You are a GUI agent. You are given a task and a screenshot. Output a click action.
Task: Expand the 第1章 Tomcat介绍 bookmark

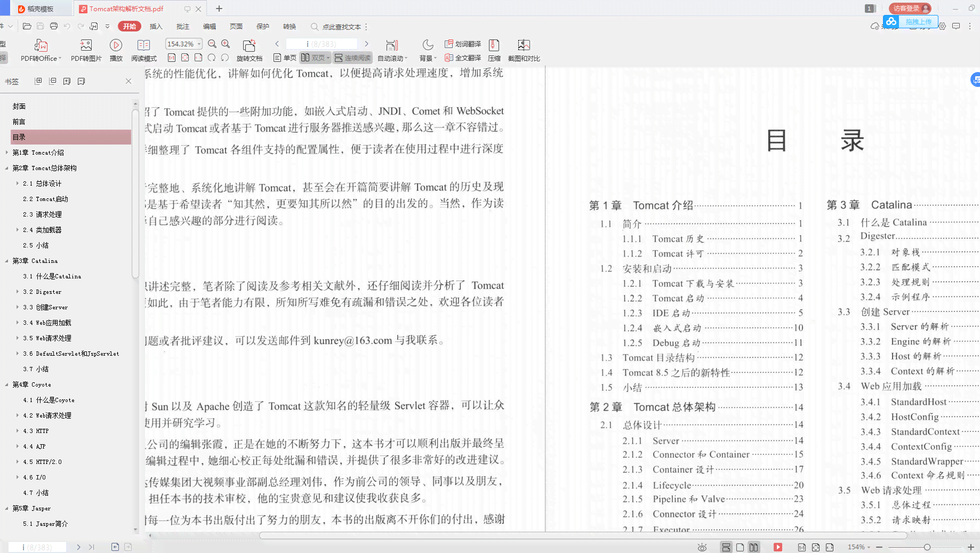pyautogui.click(x=6, y=153)
